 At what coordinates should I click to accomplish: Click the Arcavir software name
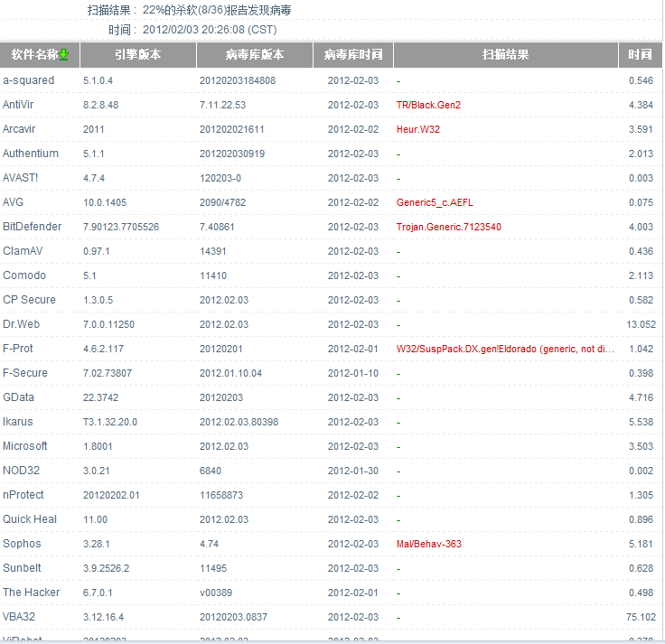(x=19, y=129)
